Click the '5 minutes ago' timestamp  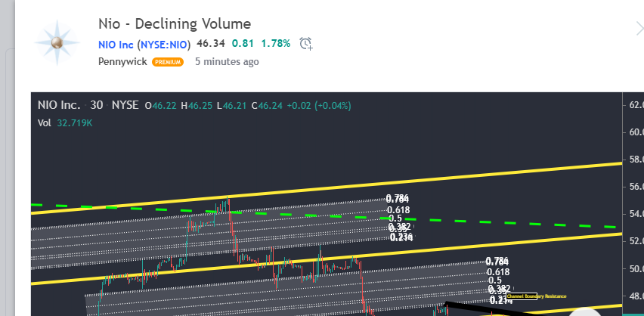(x=227, y=62)
